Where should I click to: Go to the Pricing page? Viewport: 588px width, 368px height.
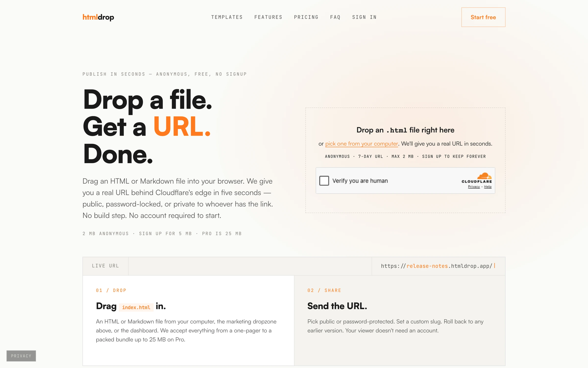(x=306, y=17)
